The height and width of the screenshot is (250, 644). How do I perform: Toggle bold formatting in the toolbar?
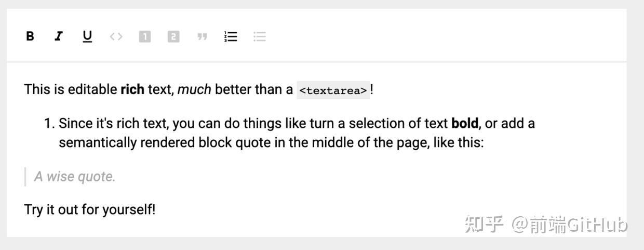(30, 36)
